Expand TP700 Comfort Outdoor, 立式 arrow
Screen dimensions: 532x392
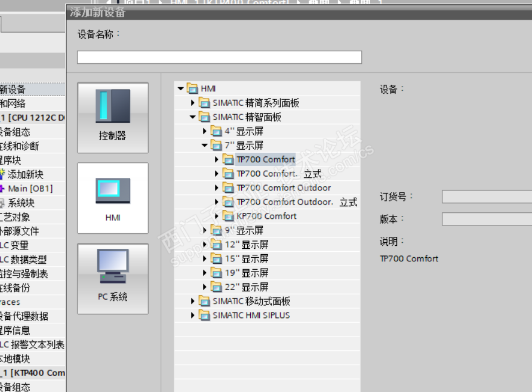click(217, 202)
